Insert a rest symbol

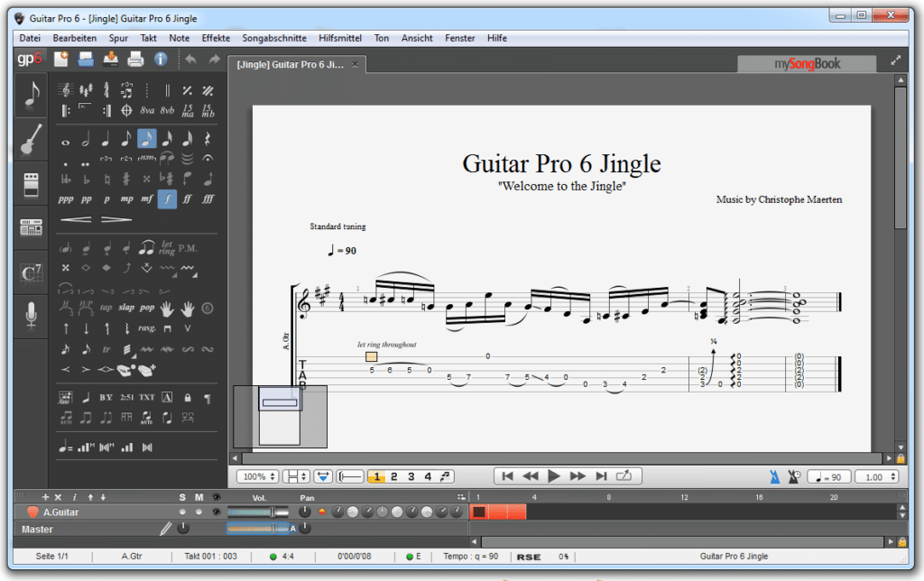coord(208,139)
